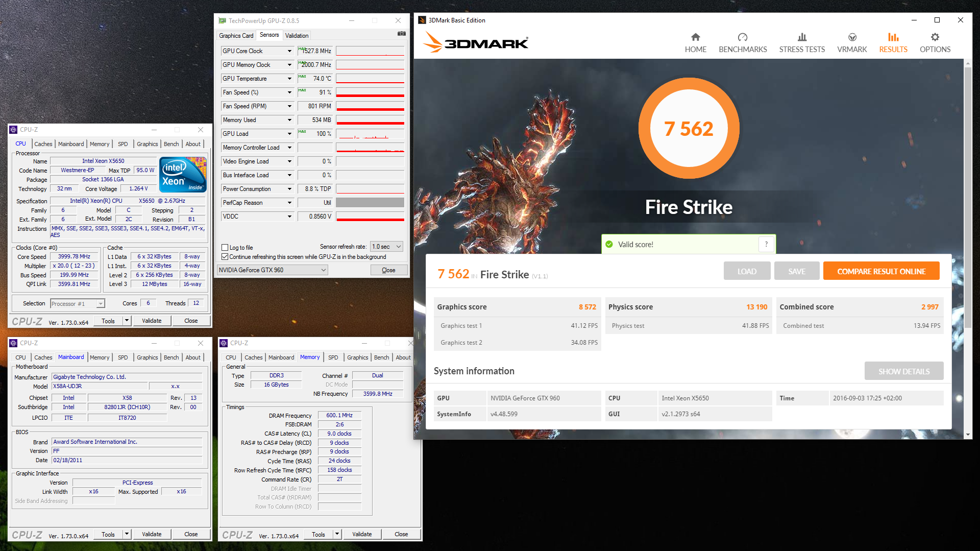
Task: Open Graphics tab in Memory CPU-Z window
Action: [358, 357]
